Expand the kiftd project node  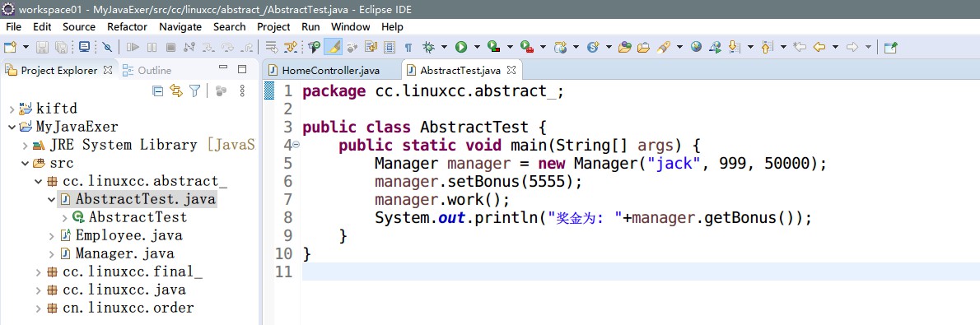12,109
